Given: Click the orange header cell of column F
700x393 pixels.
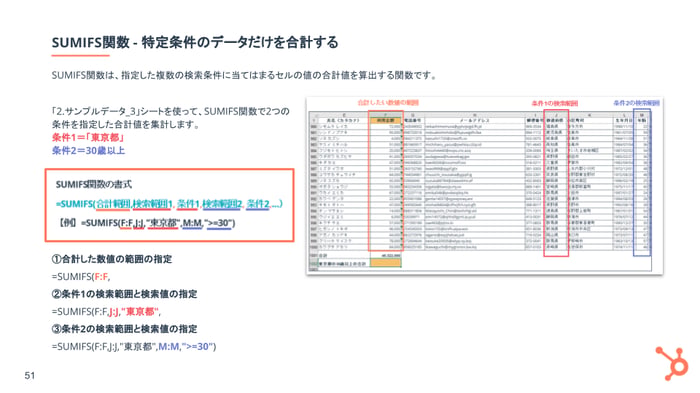Looking at the screenshot, I should [386, 120].
